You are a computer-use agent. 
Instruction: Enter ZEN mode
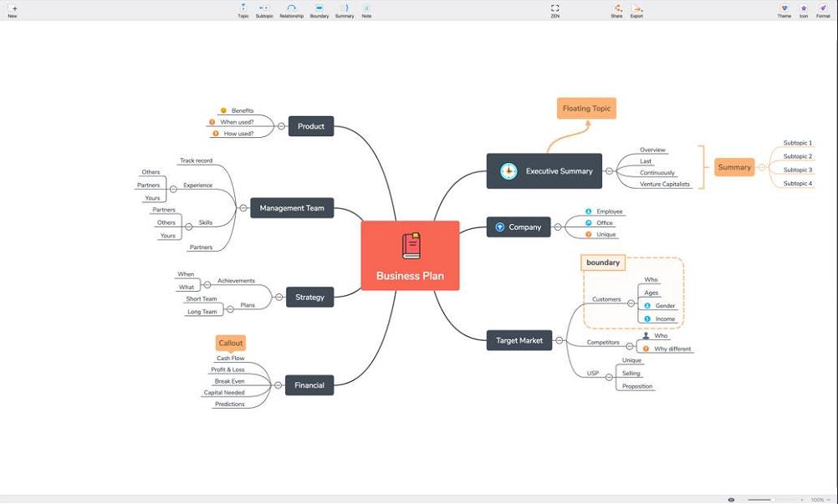[554, 8]
